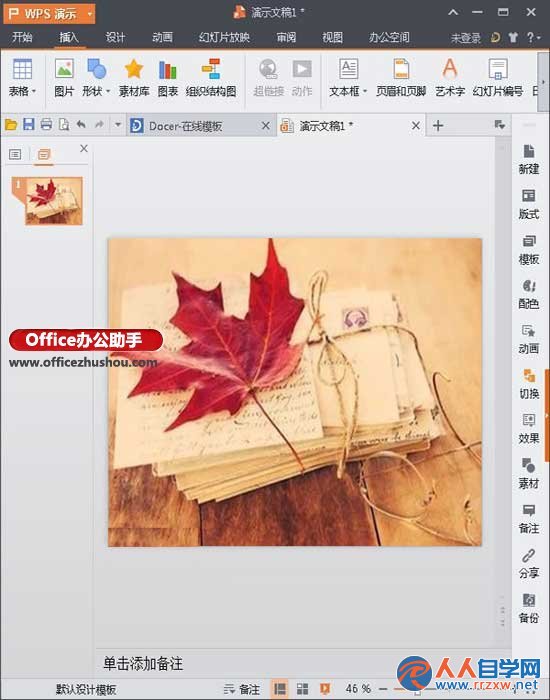550x700 pixels.
Task: Open the 素材库 star icon
Action: click(x=133, y=78)
